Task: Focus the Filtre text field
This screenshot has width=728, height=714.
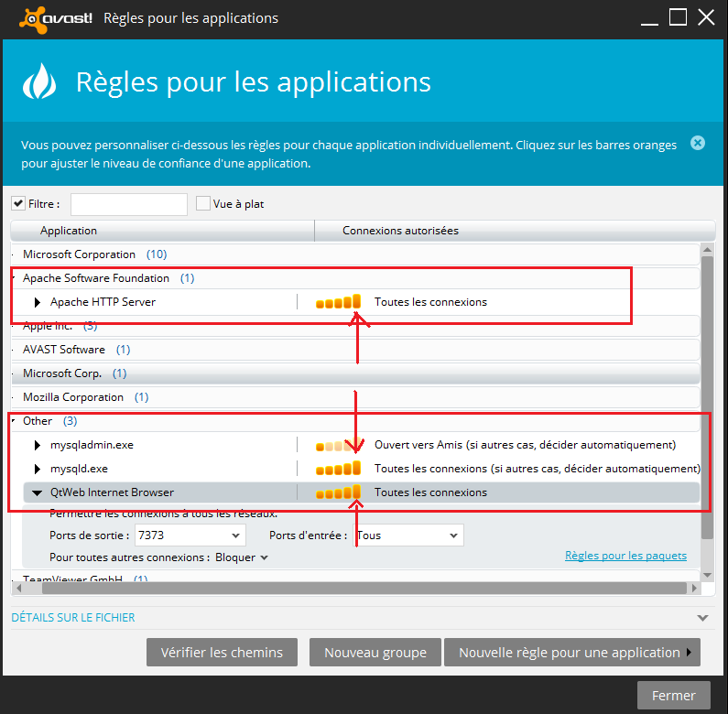Action: [128, 204]
